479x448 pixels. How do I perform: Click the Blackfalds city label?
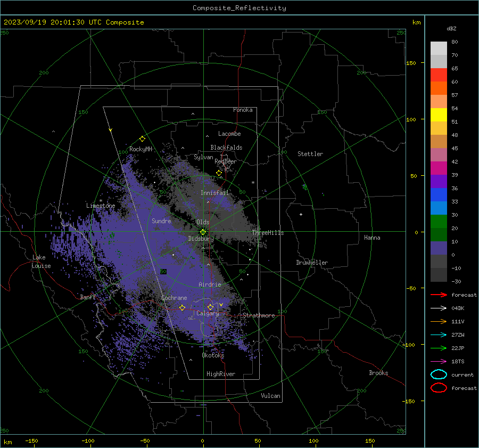[x=226, y=148]
